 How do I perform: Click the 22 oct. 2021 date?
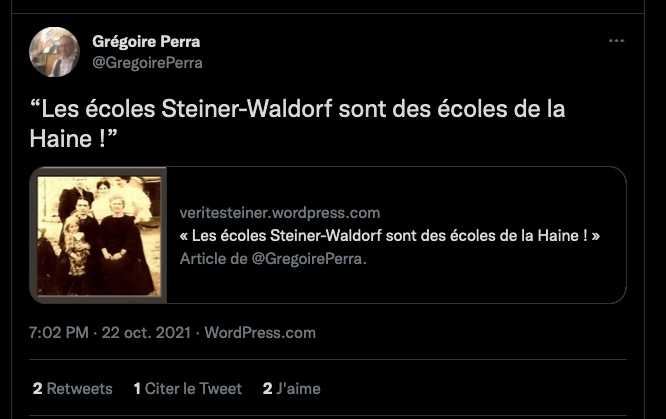[146, 332]
